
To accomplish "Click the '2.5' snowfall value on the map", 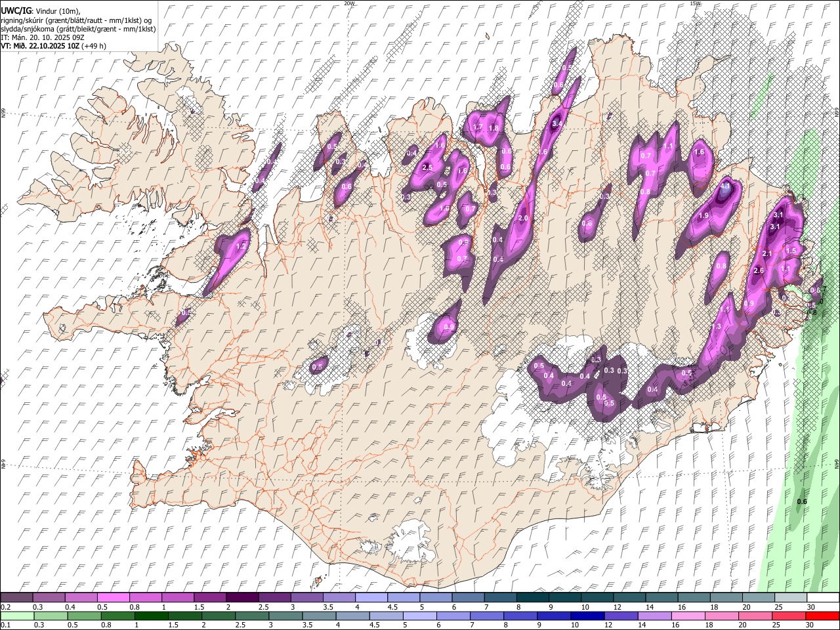I will 427,168.
